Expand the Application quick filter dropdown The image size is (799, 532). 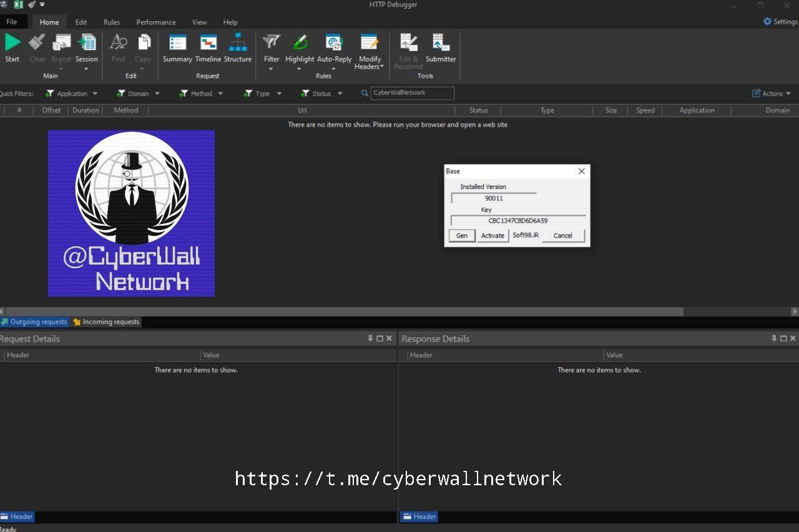[95, 94]
